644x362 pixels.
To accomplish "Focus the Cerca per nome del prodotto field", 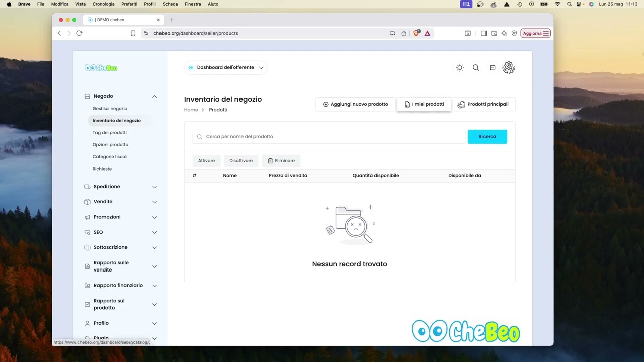I will [x=329, y=137].
